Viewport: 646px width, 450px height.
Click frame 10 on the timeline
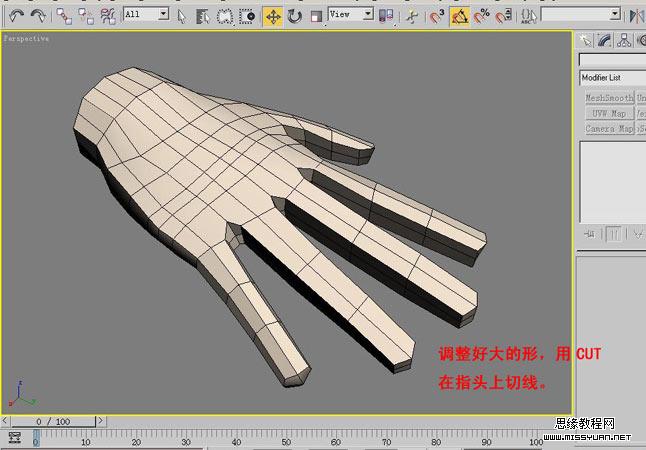pyautogui.click(x=85, y=440)
